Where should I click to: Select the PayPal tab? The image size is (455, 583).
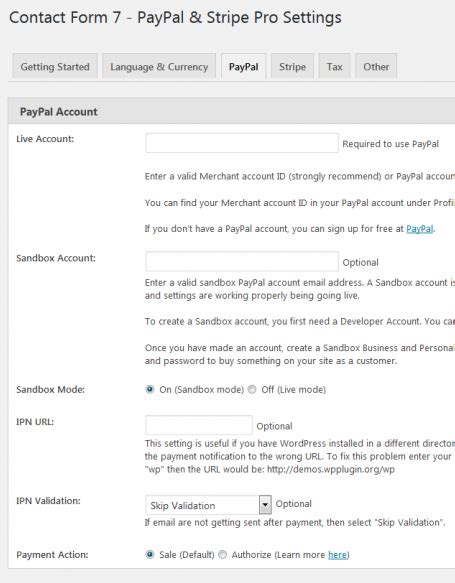[244, 66]
